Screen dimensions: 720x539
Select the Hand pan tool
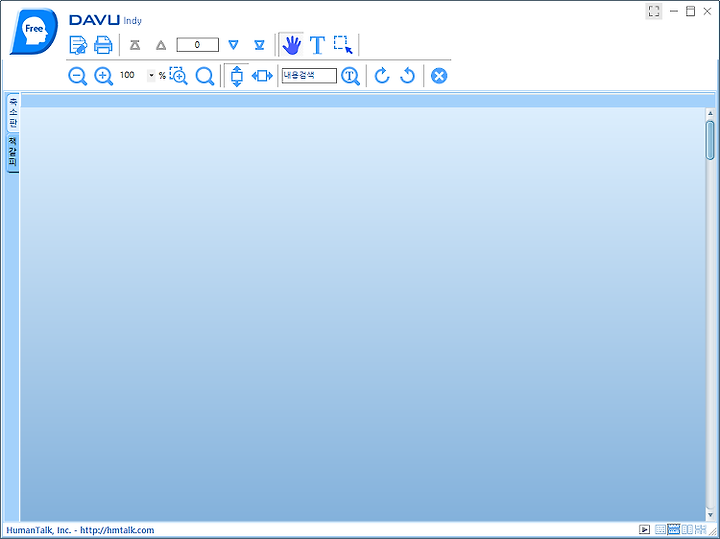[x=292, y=45]
